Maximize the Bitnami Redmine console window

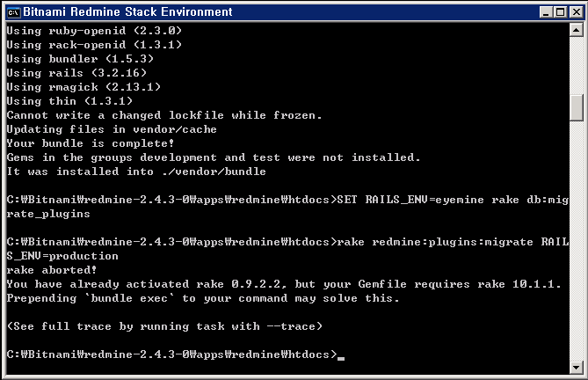(x=560, y=12)
